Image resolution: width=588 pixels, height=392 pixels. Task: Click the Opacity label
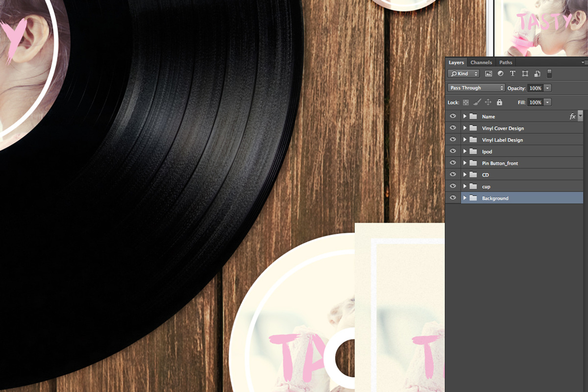pyautogui.click(x=516, y=88)
